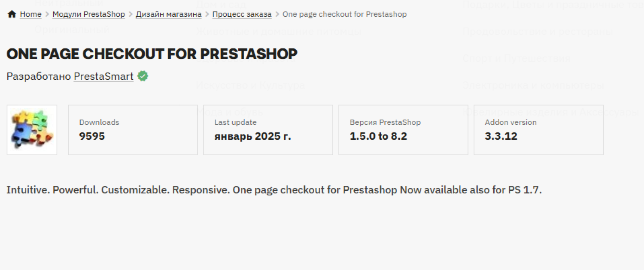Select the Downloads 9595 info card
644x270 pixels.
133,130
